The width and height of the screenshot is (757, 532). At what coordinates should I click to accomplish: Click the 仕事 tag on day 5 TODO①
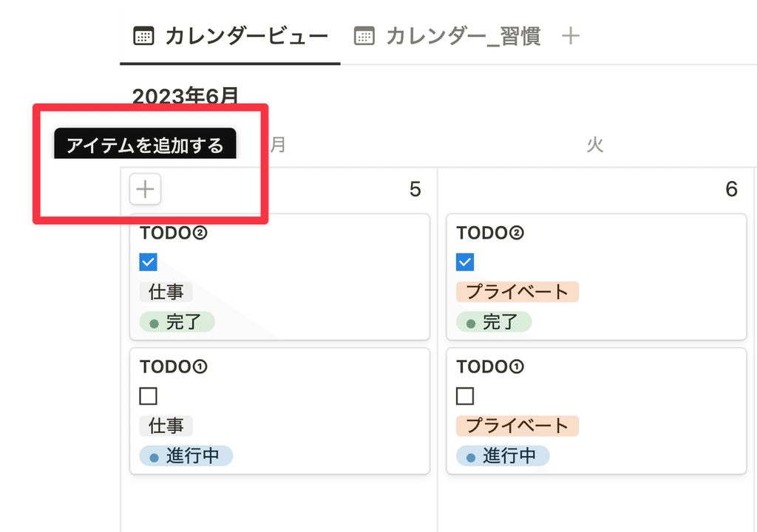point(166,426)
